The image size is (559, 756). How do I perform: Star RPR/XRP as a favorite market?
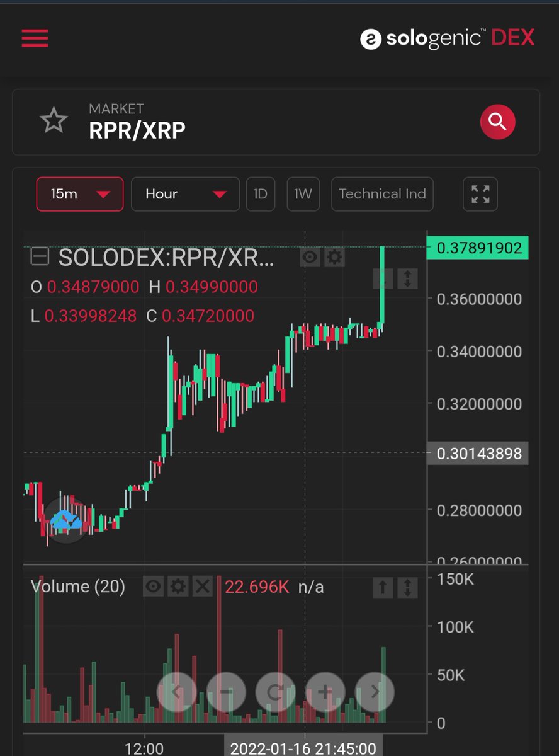click(x=54, y=120)
